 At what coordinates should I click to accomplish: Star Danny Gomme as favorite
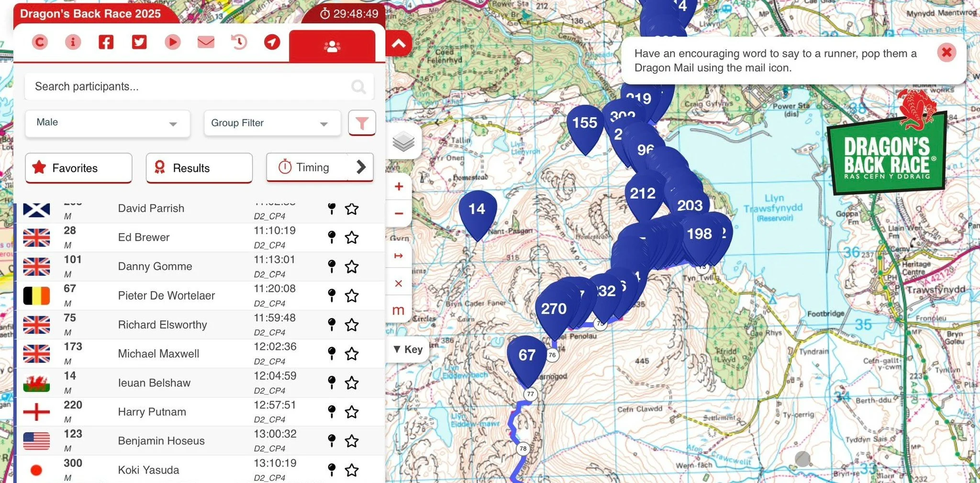pyautogui.click(x=352, y=266)
